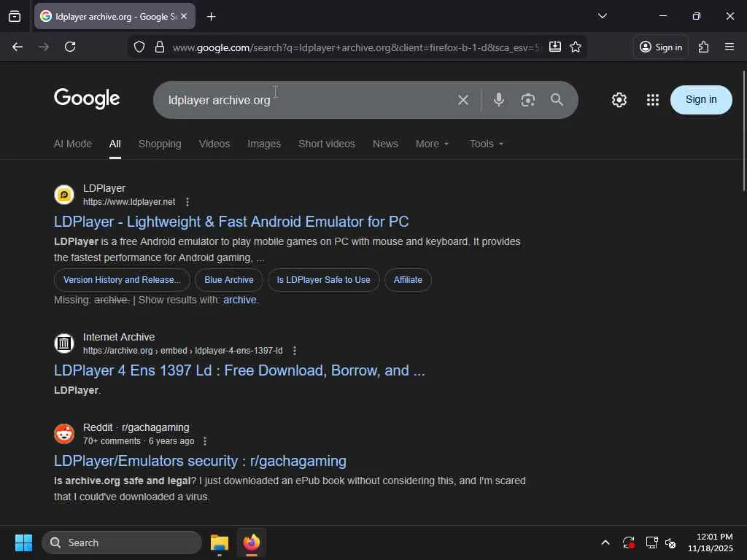Expand the Tools dropdown
The height and width of the screenshot is (560, 747).
click(x=487, y=144)
